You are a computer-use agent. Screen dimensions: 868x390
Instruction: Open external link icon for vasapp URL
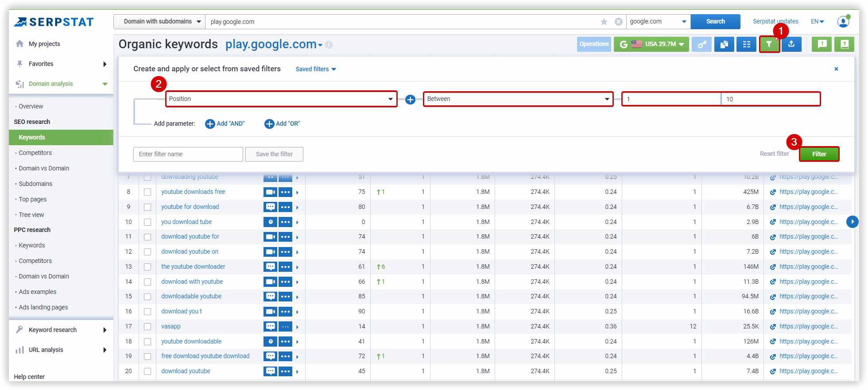773,327
